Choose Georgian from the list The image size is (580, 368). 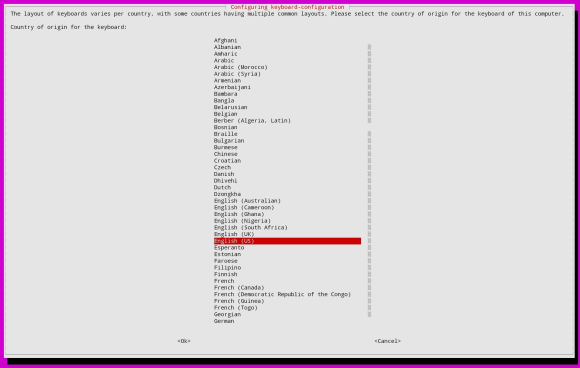(227, 314)
